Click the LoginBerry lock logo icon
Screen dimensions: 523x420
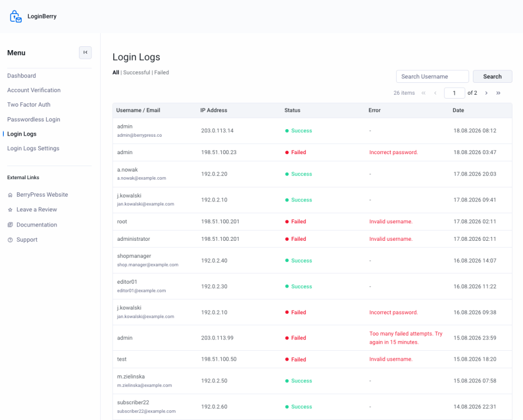click(x=15, y=16)
